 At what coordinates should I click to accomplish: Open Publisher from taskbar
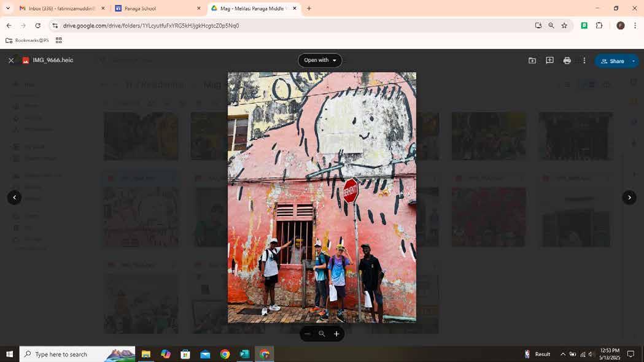244,354
